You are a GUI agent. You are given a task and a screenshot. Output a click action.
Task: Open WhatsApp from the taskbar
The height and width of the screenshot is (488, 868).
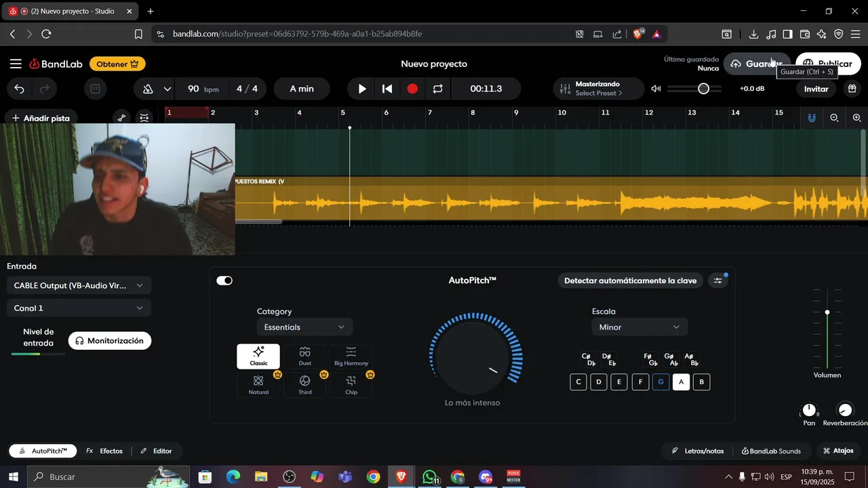(x=430, y=477)
